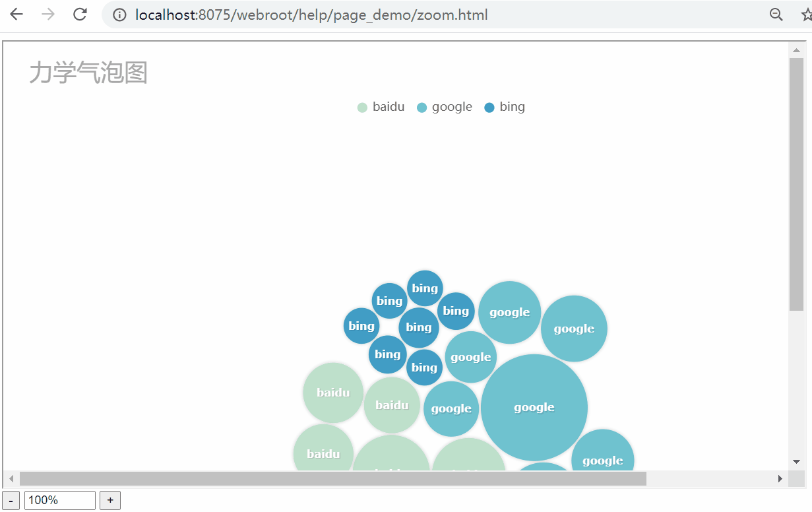Click the vertical scrollbar thumb
812x512 pixels.
[x=796, y=185]
